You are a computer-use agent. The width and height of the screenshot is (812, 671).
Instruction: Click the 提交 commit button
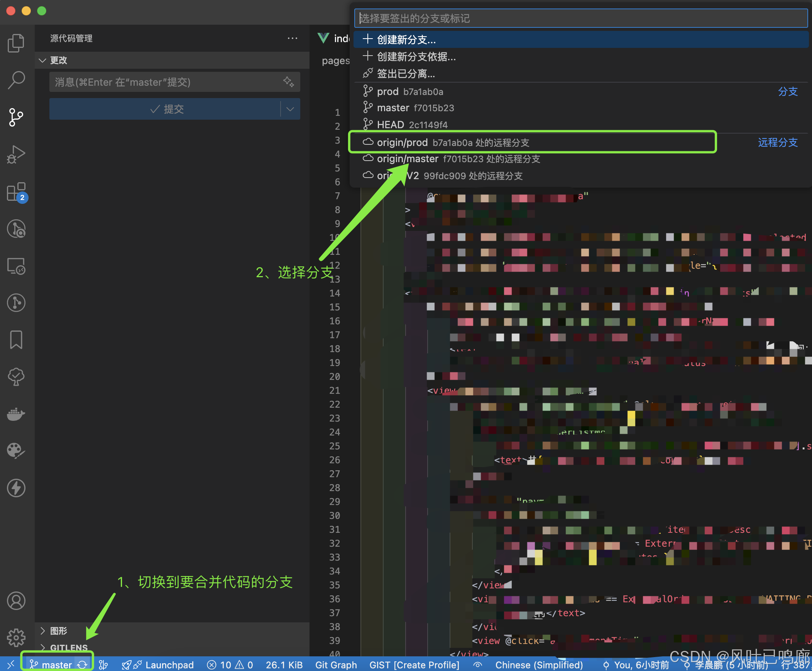(x=169, y=108)
